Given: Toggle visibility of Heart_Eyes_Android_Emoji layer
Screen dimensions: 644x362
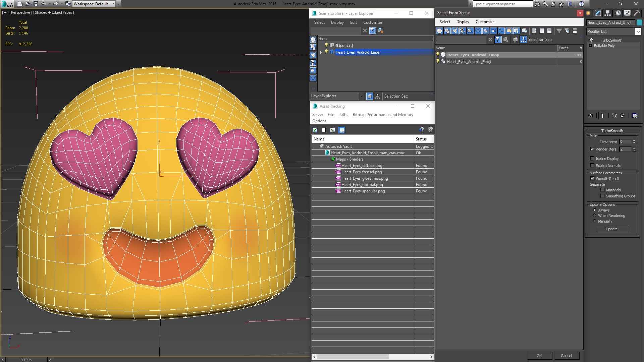Looking at the screenshot, I should point(326,52).
